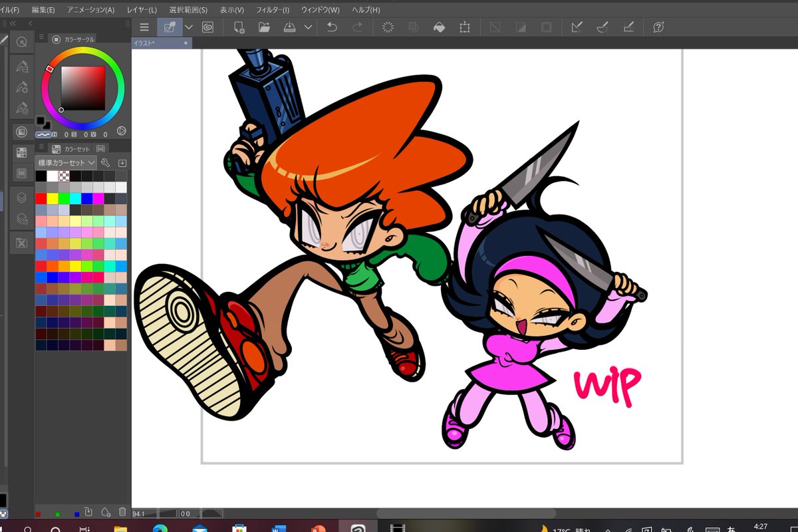The width and height of the screenshot is (798, 532).
Task: Click the active tool icon in command bar
Action: [x=170, y=27]
